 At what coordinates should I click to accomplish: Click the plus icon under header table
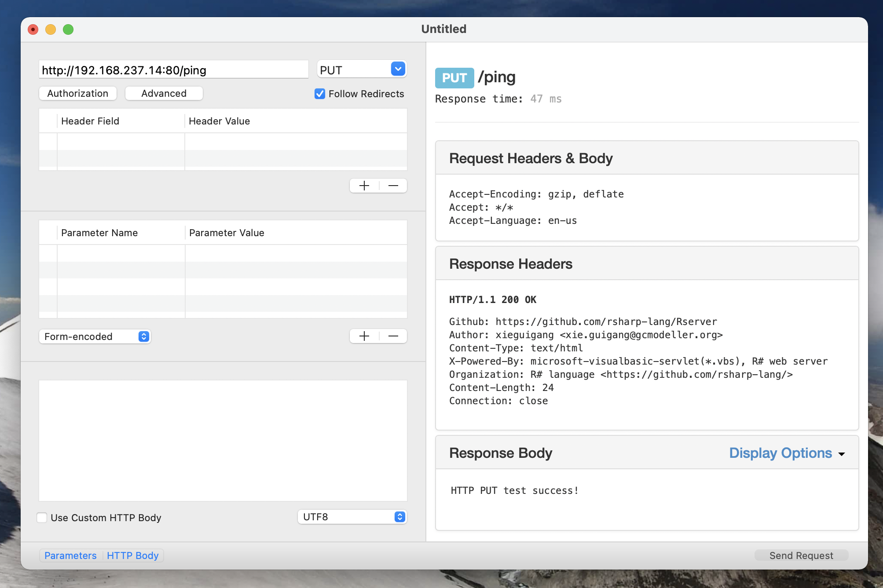pos(364,186)
